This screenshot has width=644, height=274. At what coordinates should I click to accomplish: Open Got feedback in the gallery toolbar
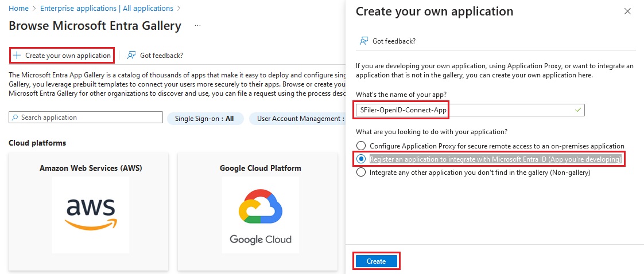point(155,56)
